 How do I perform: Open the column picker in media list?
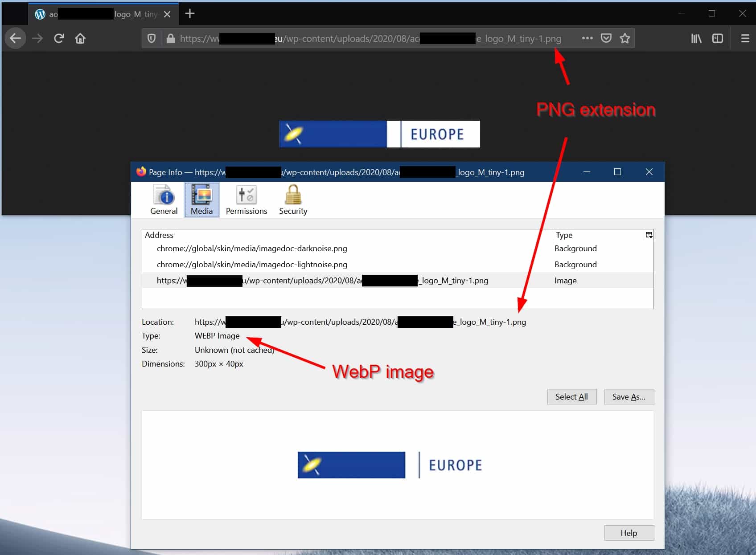[649, 235]
